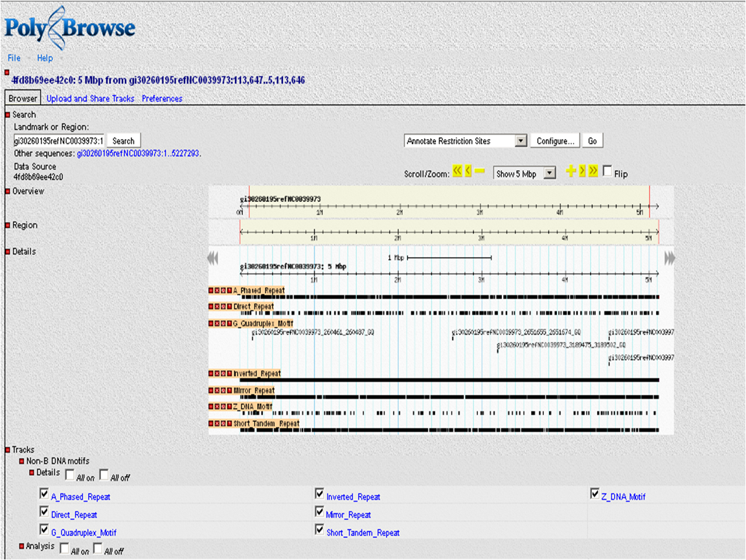Click the double-left fast scroll arrow
This screenshot has height=560, width=746.
(457, 171)
